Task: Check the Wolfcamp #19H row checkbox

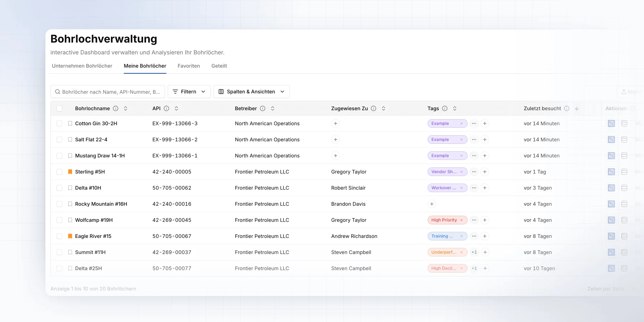Action: click(x=59, y=220)
